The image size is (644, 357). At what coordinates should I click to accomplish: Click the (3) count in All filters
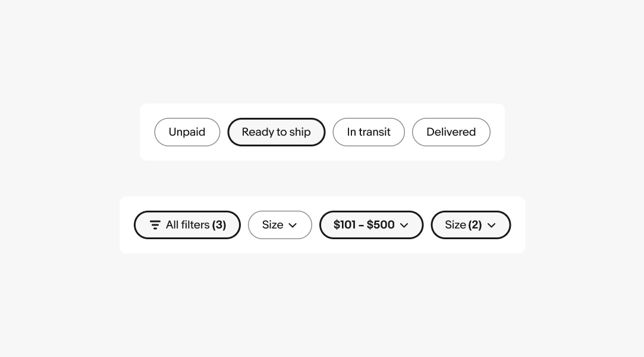219,225
